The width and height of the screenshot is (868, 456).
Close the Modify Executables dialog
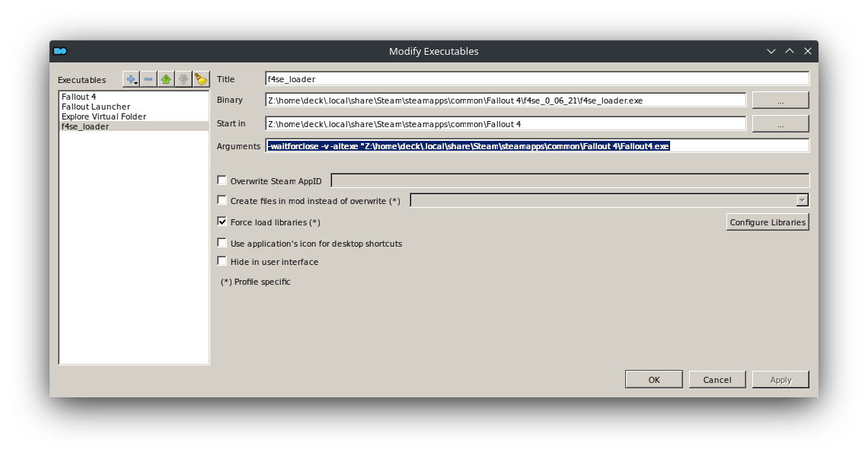[x=808, y=51]
